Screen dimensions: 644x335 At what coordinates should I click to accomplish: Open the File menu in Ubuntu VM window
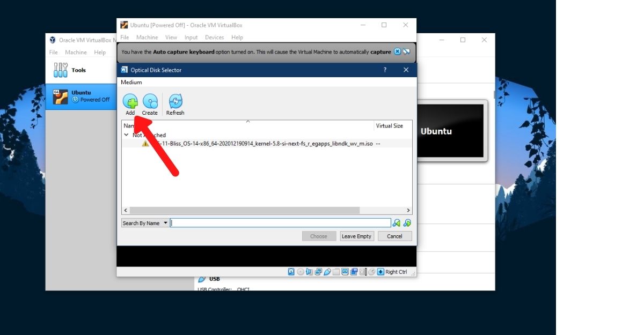pos(125,38)
